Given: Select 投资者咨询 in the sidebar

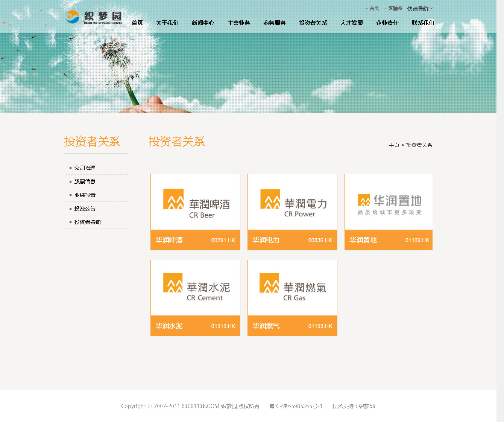Looking at the screenshot, I should pos(87,222).
